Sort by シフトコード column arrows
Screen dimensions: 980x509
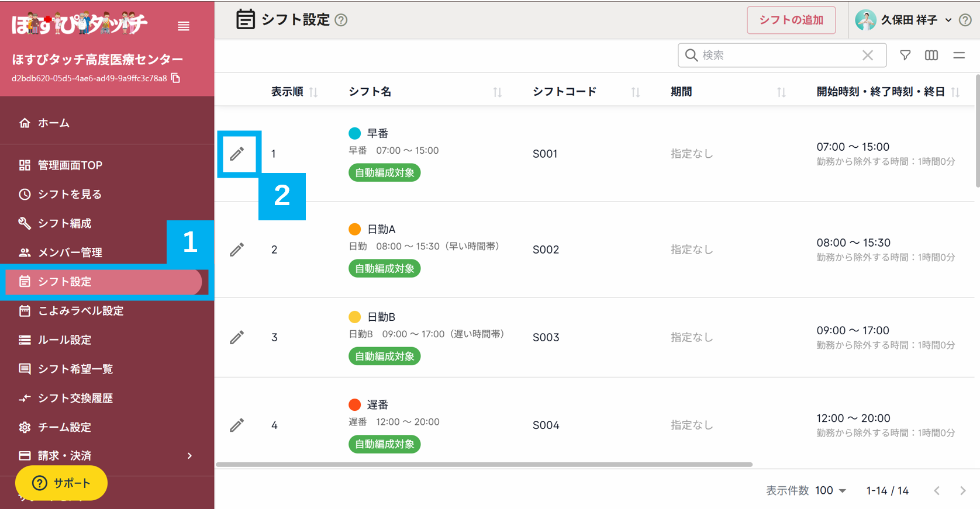coord(636,92)
